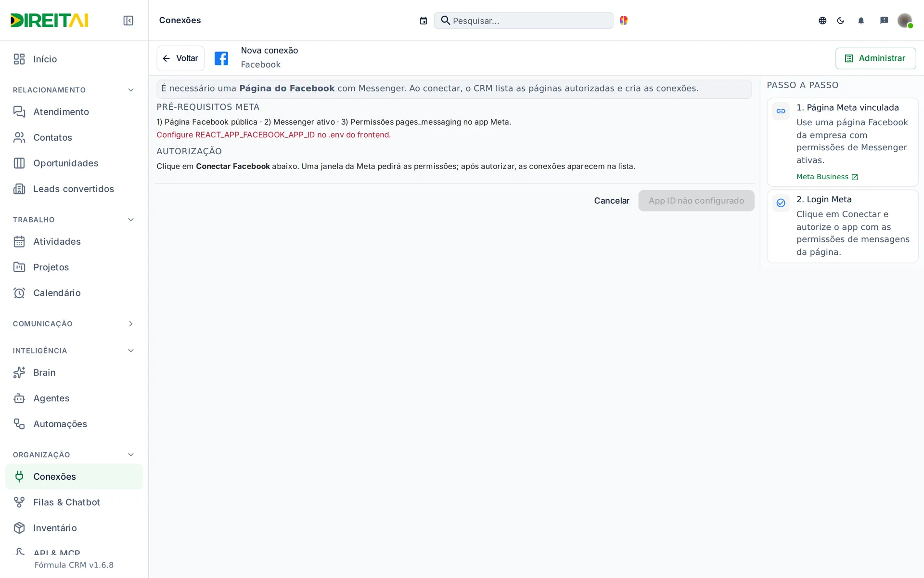The image size is (924, 578).
Task: Click the App ID não configurado button
Action: 696,201
